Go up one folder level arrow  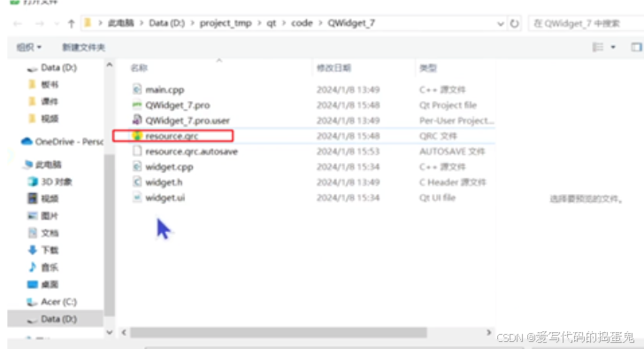pos(71,23)
